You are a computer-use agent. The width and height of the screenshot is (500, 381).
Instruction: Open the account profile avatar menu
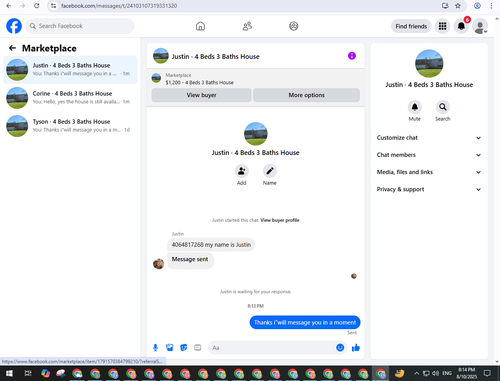[x=480, y=26]
